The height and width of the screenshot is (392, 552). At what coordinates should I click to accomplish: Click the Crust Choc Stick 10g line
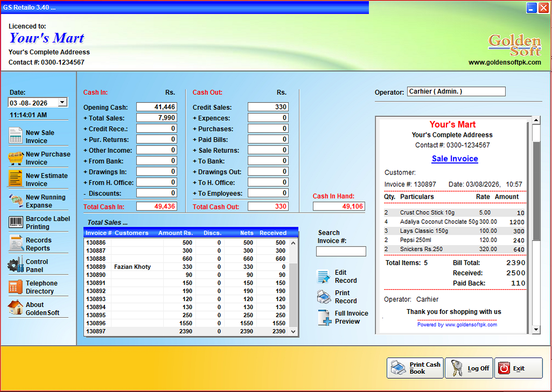tap(455, 213)
